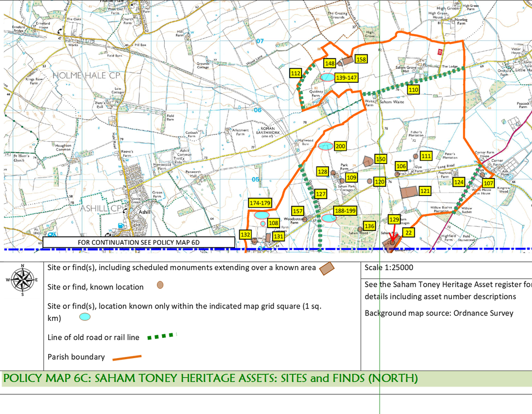532x414 pixels.
Task: Click the yellow asset label 22
Action: pos(409,232)
